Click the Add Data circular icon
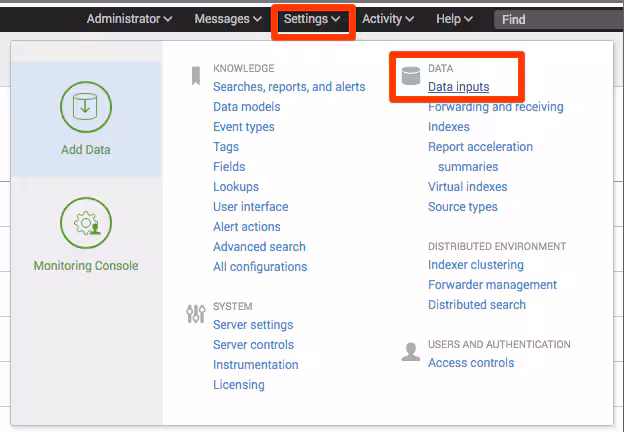 (x=86, y=107)
